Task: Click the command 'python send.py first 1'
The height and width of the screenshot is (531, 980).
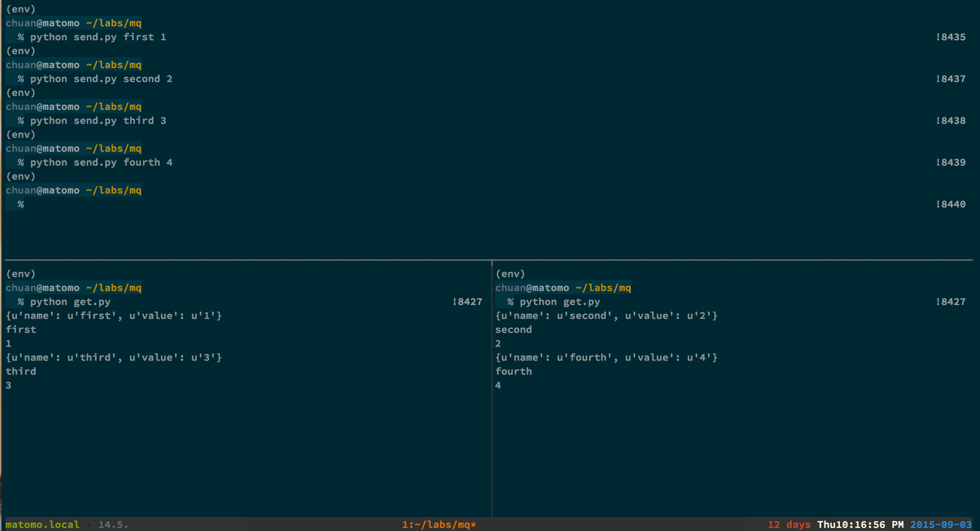Action: [x=98, y=37]
